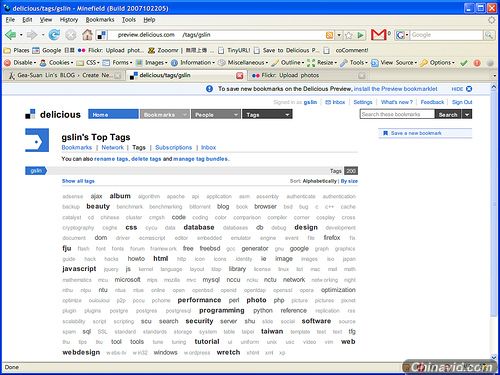Open the Gmail notifier icon
Screen dimensions: 500x375
point(379,35)
